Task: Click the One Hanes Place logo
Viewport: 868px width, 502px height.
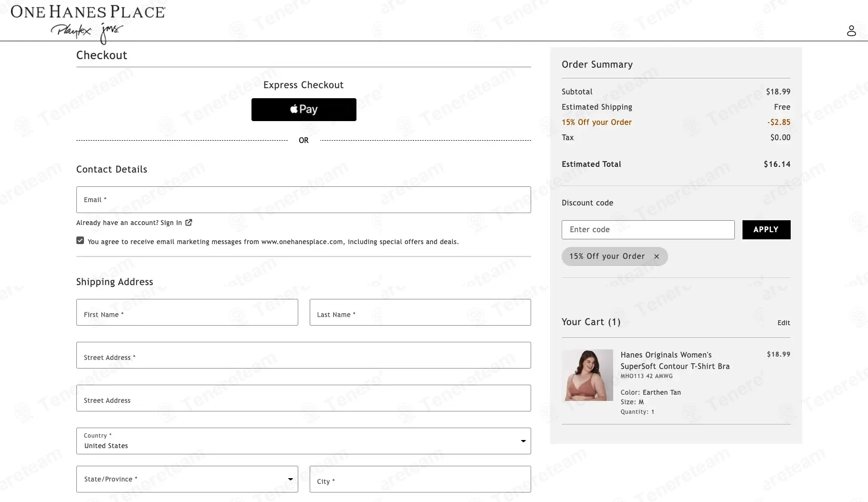Action: 88,23
